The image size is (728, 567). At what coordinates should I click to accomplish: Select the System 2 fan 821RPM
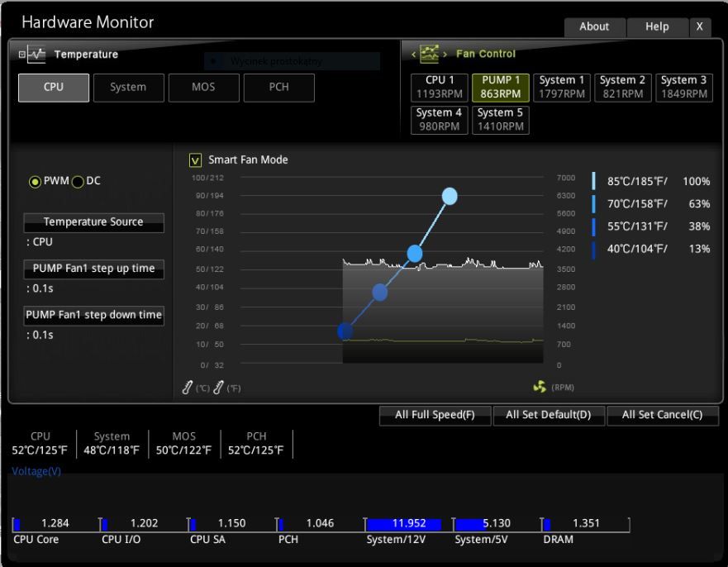coord(623,88)
